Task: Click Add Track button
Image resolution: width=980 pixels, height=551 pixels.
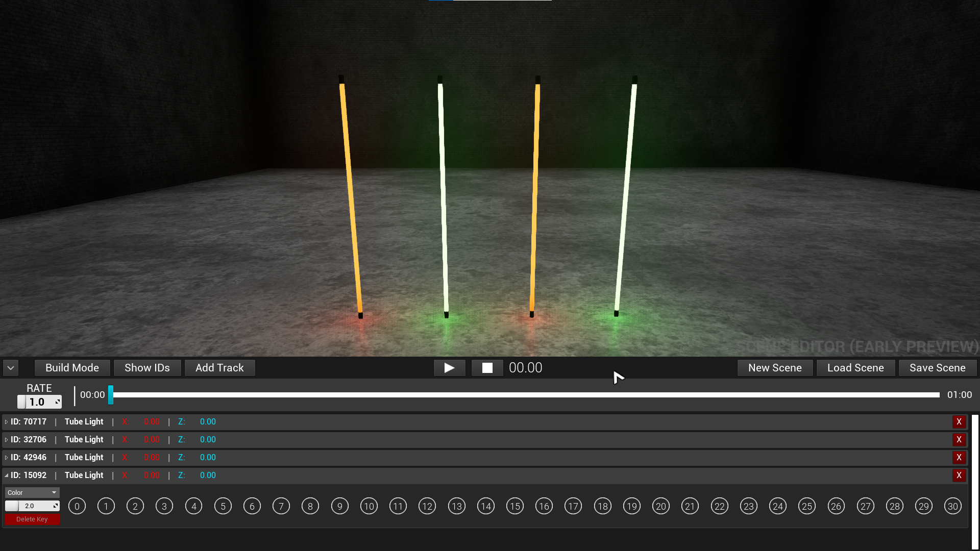Action: [x=219, y=368]
